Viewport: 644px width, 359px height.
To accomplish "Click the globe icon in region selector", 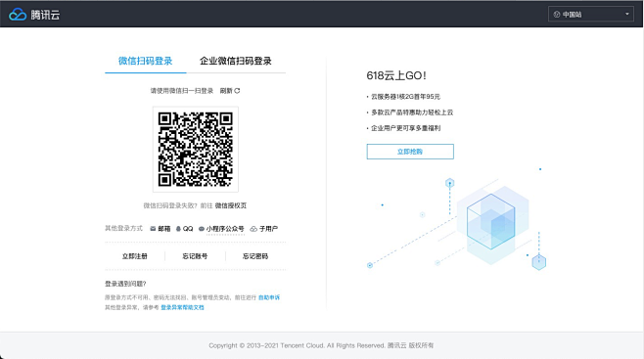I will 557,15.
